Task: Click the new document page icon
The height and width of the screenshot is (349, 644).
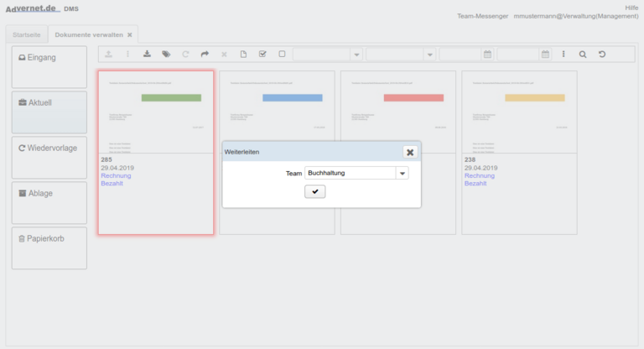Action: point(243,55)
